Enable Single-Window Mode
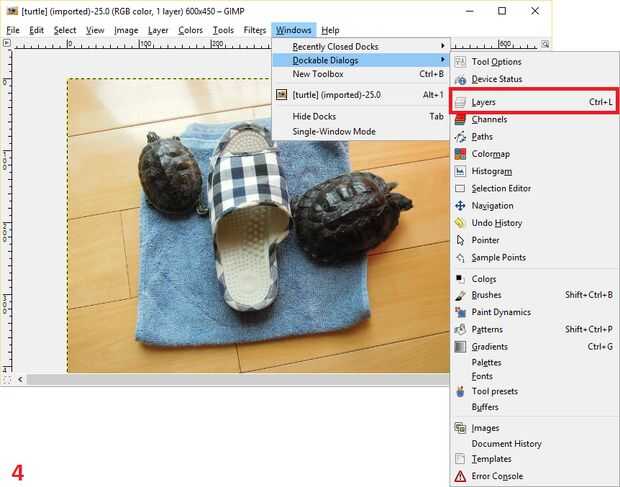Viewport: 620px width, 487px height. pos(361,131)
